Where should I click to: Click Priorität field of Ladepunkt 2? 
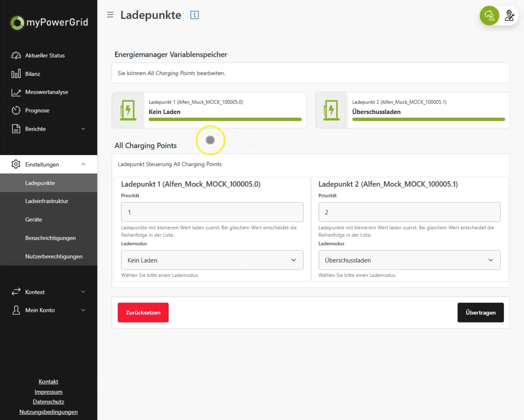click(409, 212)
